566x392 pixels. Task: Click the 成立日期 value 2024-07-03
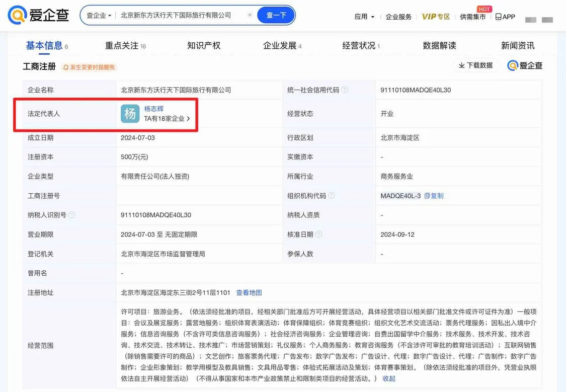(x=137, y=137)
